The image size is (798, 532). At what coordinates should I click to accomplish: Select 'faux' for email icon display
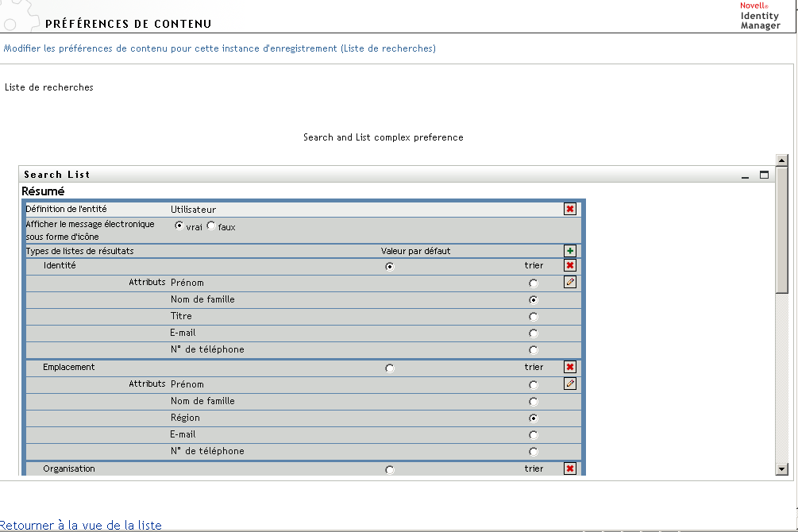pyautogui.click(x=211, y=226)
